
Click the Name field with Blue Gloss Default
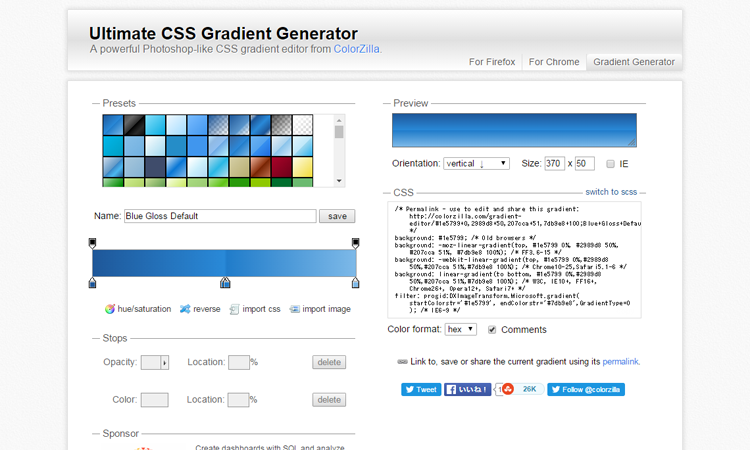pos(220,216)
